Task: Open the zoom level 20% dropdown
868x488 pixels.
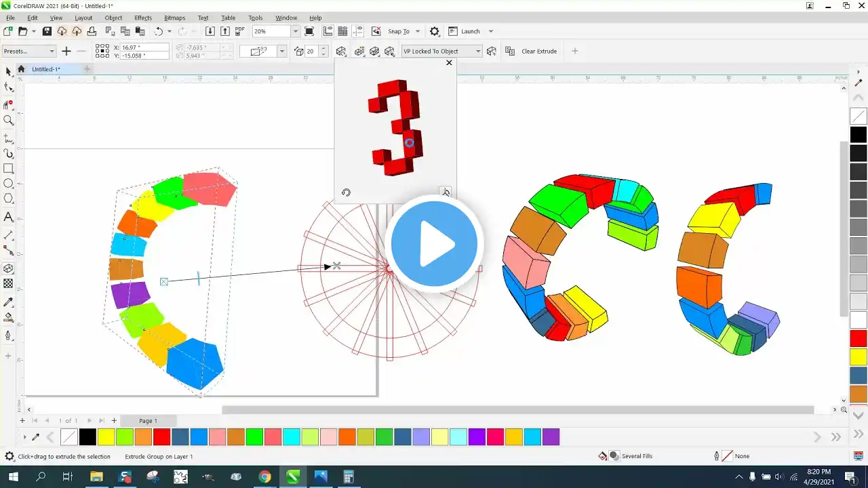Action: click(295, 31)
